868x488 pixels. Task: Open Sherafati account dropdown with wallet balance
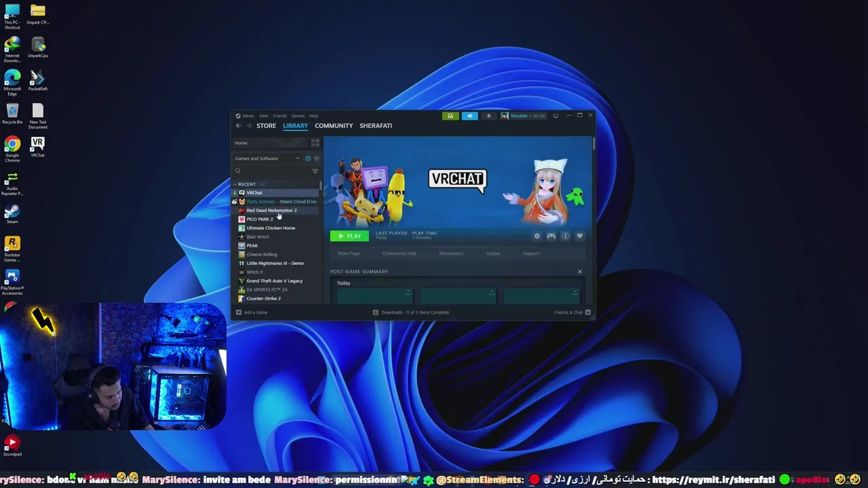tap(523, 116)
